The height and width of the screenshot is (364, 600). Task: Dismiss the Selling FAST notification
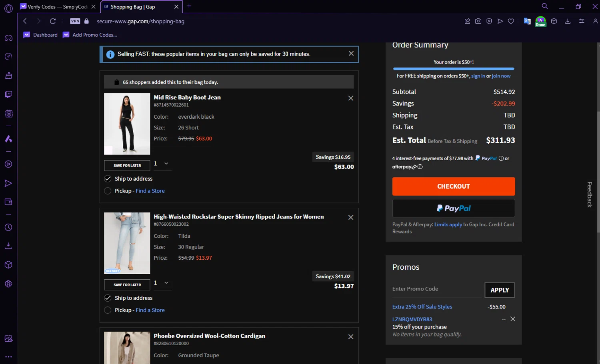351,54
